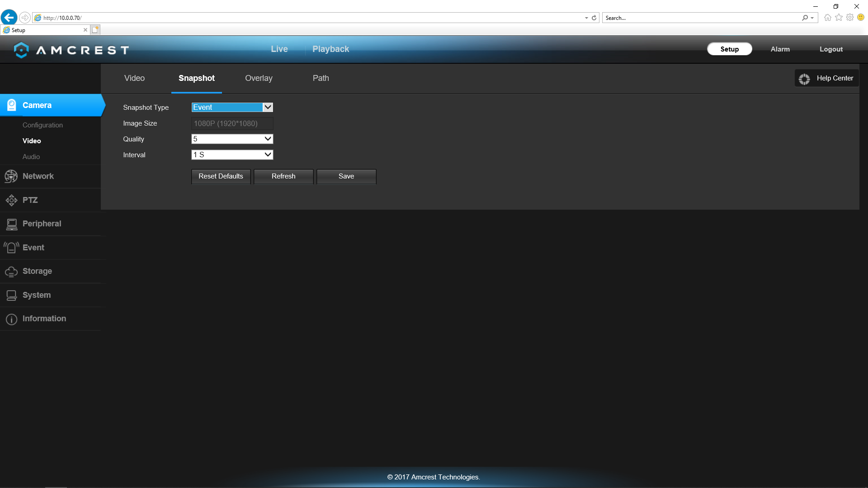Open the Alarm page
868x488 pixels.
780,49
